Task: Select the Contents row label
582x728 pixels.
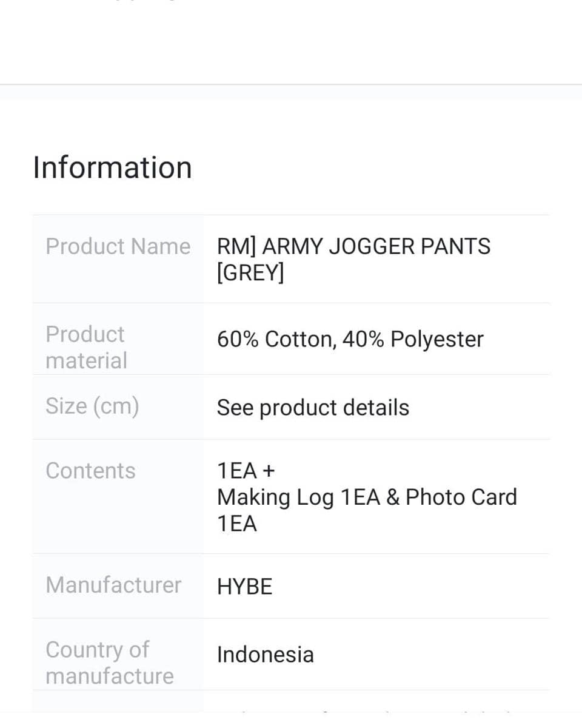Action: pyautogui.click(x=90, y=471)
